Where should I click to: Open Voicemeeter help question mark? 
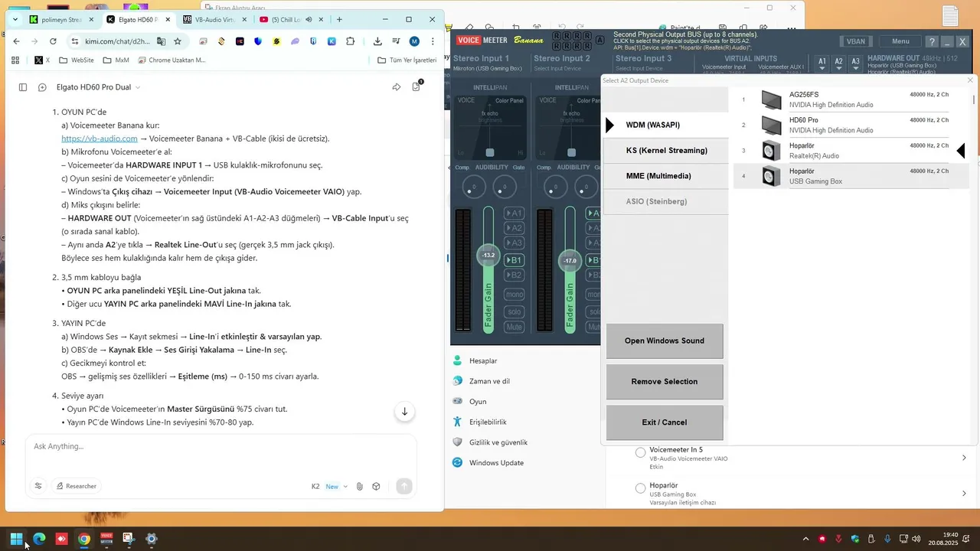click(931, 41)
